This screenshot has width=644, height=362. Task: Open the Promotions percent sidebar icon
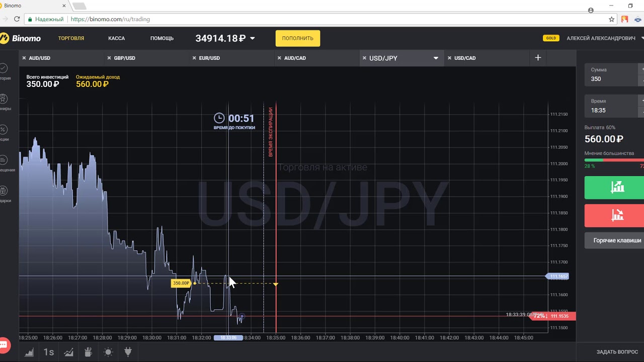(4, 129)
